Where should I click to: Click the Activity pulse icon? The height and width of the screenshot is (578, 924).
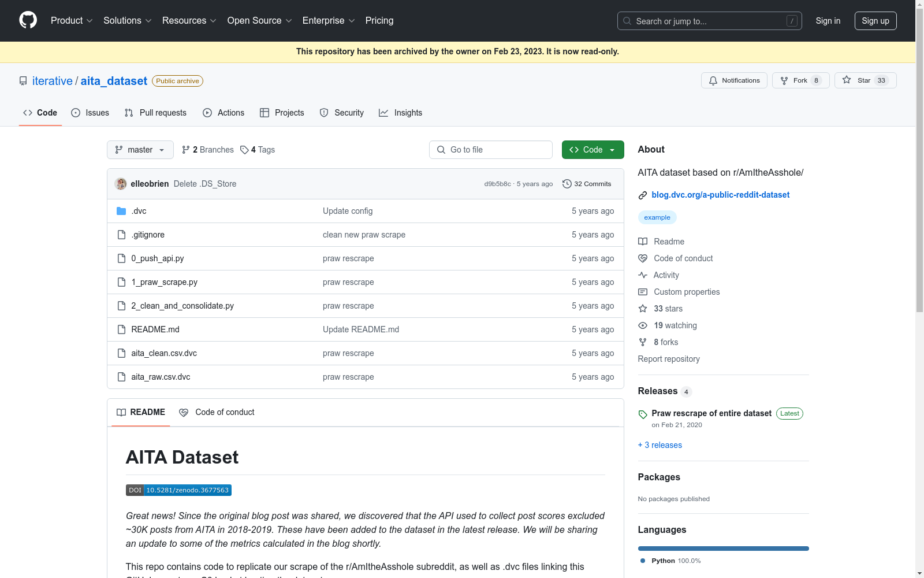[643, 275]
